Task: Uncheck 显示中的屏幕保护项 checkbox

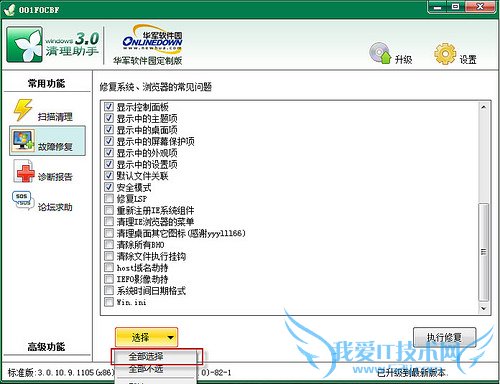Action: point(109,141)
